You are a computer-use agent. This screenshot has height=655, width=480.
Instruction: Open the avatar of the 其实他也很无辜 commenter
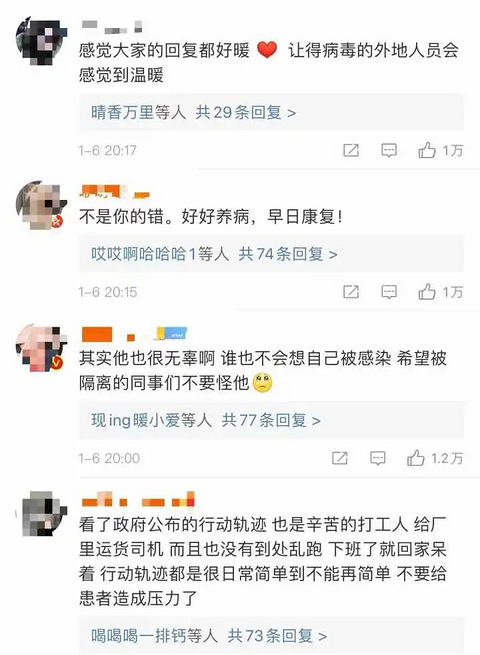pos(41,348)
